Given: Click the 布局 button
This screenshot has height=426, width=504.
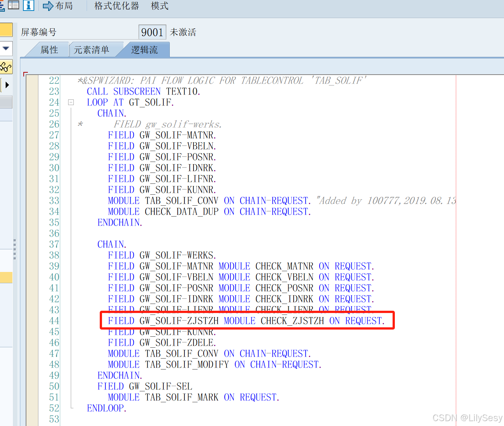Looking at the screenshot, I should coord(62,6).
